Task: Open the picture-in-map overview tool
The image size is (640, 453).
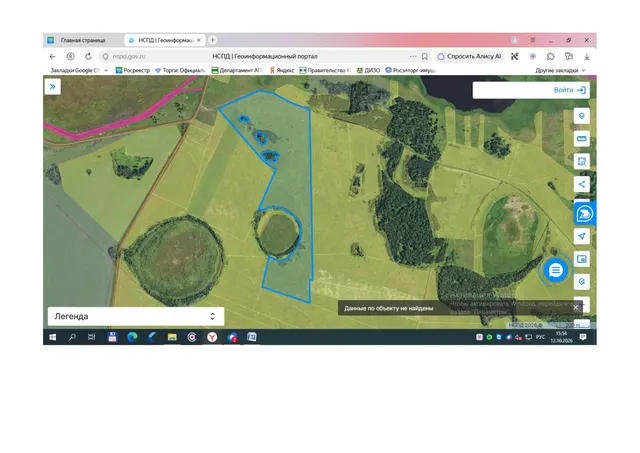Action: pyautogui.click(x=582, y=259)
